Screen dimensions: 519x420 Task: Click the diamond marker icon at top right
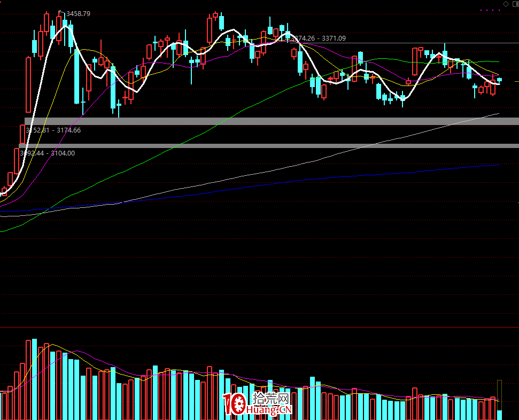point(506,4)
